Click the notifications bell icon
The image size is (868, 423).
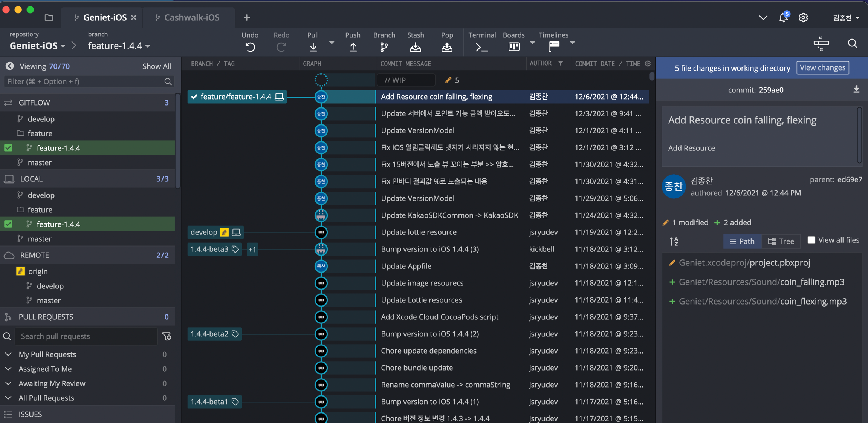783,18
